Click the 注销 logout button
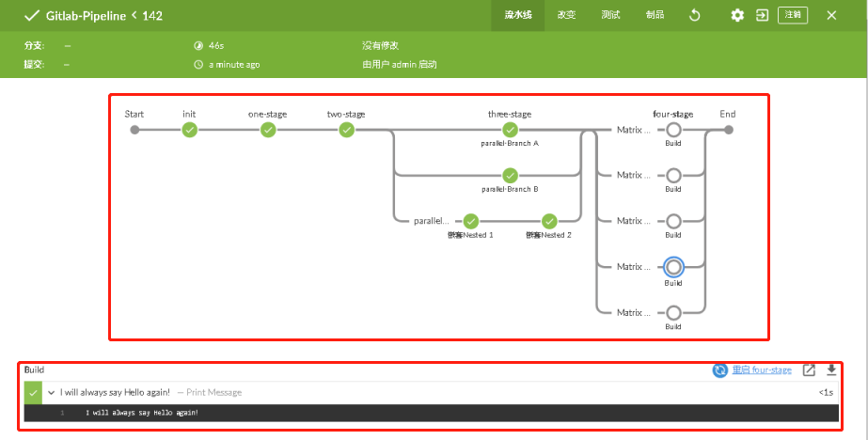The image size is (868, 440). pos(793,15)
